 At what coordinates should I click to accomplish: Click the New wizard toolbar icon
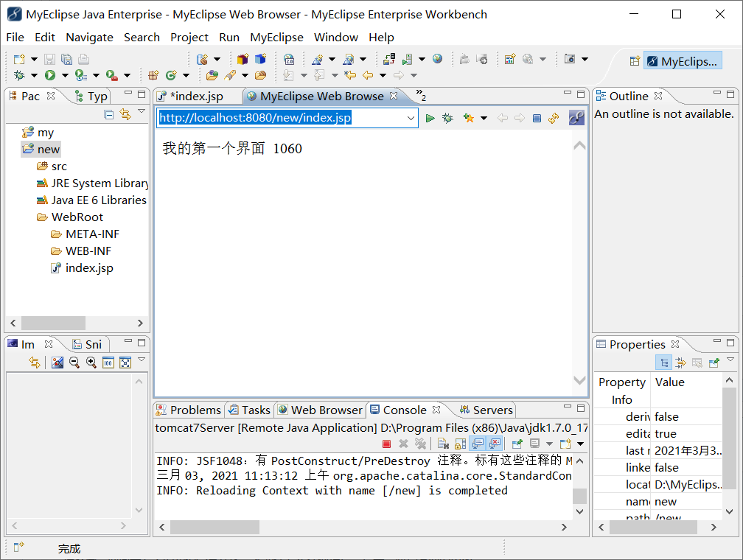pos(19,59)
